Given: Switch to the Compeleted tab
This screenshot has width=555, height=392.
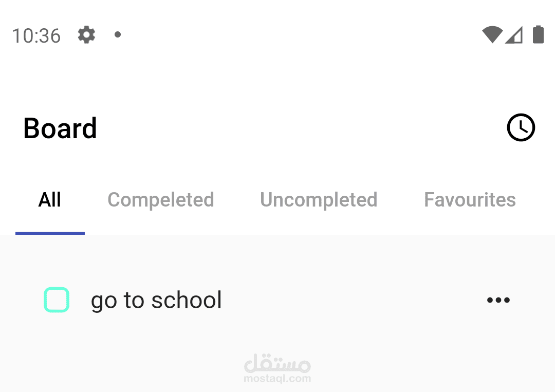Looking at the screenshot, I should coord(161,199).
